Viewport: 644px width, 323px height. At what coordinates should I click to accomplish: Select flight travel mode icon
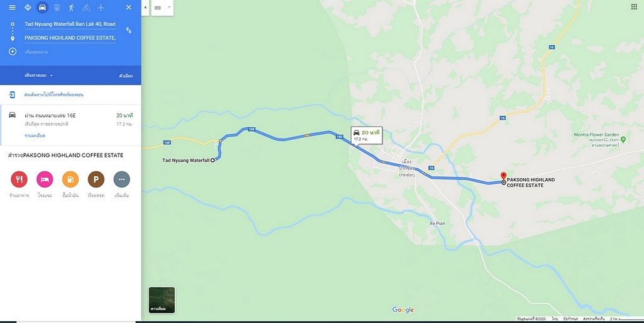[101, 8]
